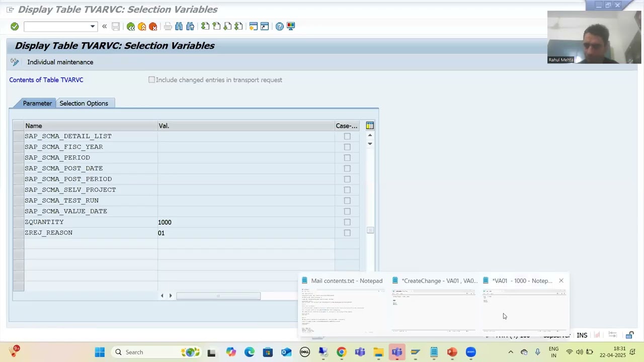Go to First Page icon
644x362 pixels.
205,26
